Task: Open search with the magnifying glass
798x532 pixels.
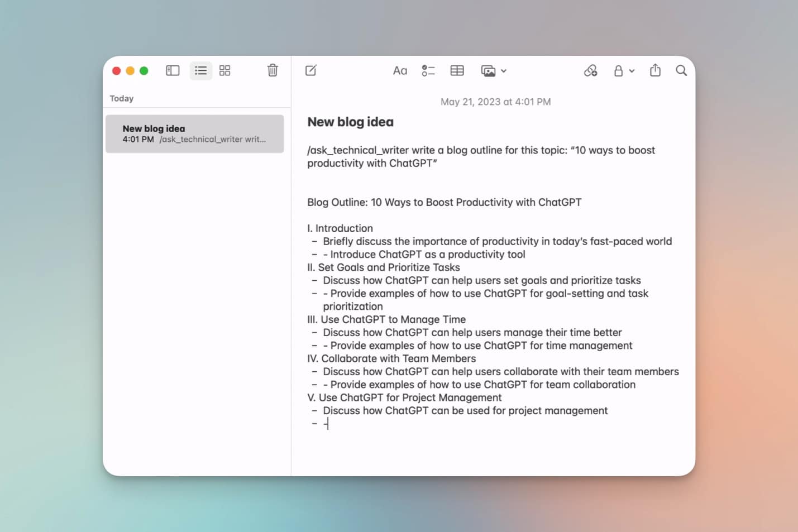Action: click(681, 70)
